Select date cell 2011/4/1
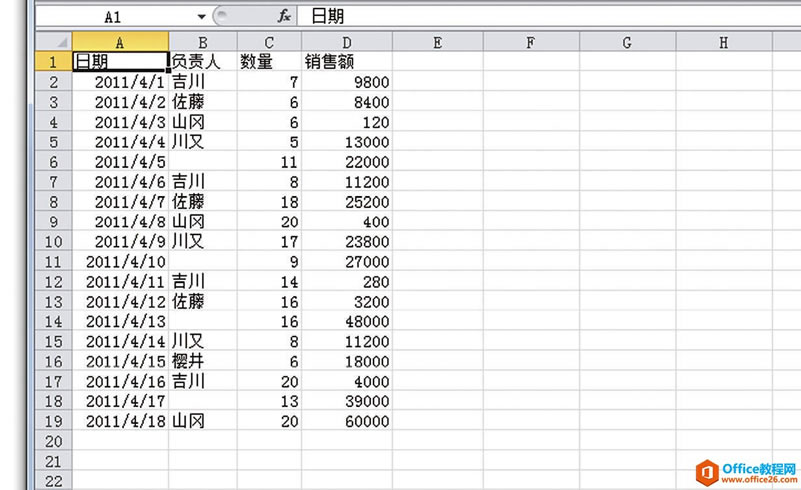 [x=121, y=82]
